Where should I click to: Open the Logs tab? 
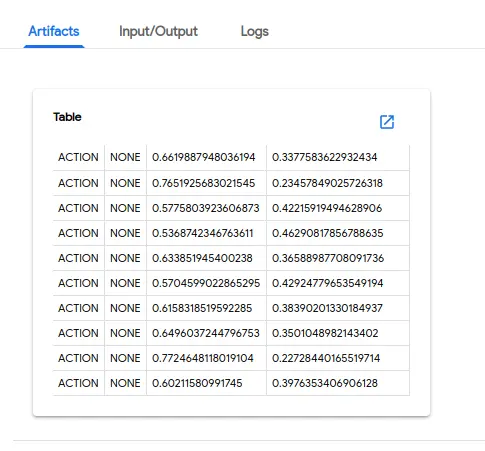pyautogui.click(x=255, y=31)
